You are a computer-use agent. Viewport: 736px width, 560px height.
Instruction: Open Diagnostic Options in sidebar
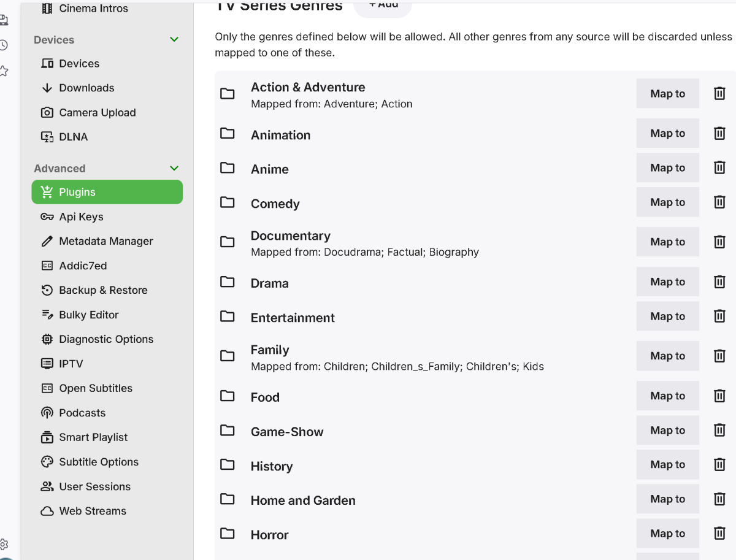click(x=106, y=339)
